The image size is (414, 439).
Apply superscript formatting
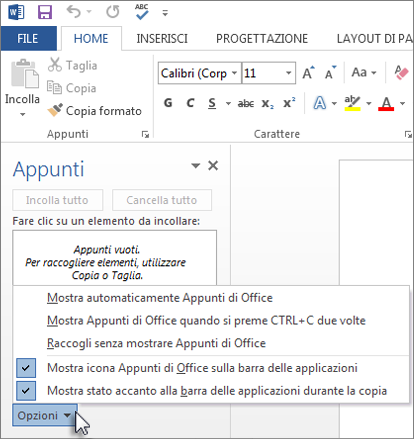(289, 103)
